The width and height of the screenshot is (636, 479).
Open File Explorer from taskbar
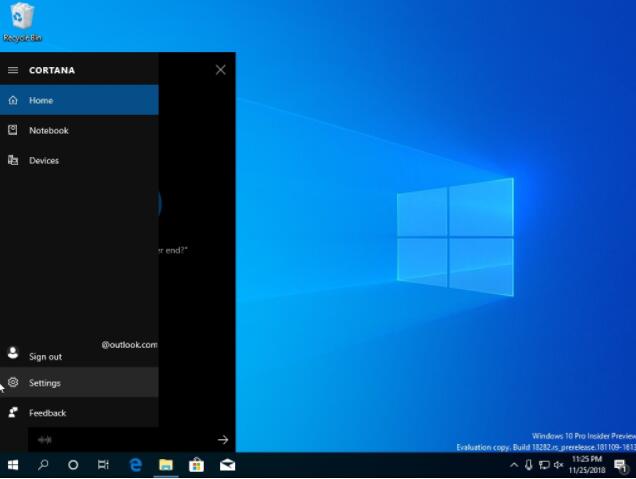pyautogui.click(x=166, y=465)
